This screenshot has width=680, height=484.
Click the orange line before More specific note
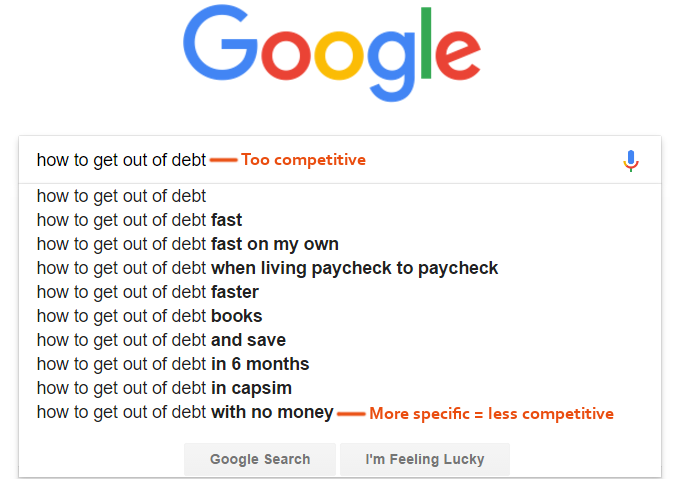tap(350, 413)
